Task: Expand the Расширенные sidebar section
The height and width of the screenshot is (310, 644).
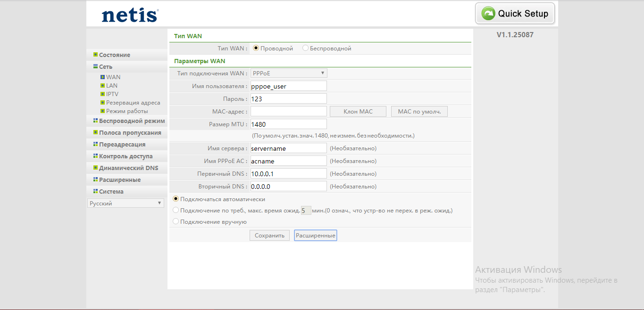Action: (119, 179)
